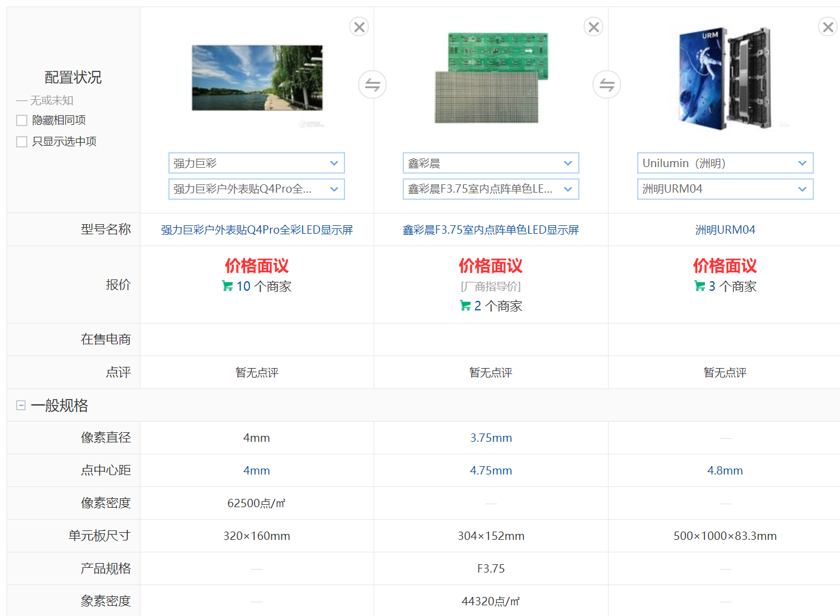Swap 鑫彩晨 and Unilumin columns
Image resolution: width=840 pixels, height=616 pixels.
(x=607, y=85)
